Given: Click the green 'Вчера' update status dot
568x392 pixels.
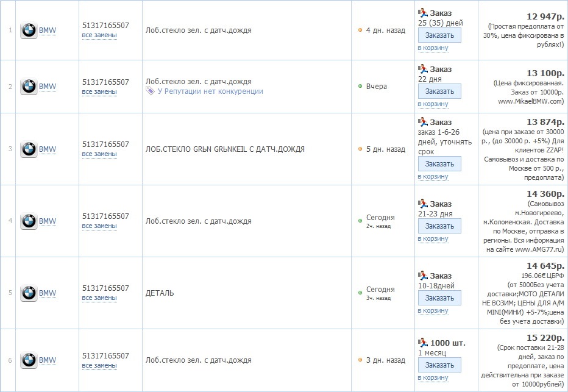Looking at the screenshot, I should tap(360, 87).
